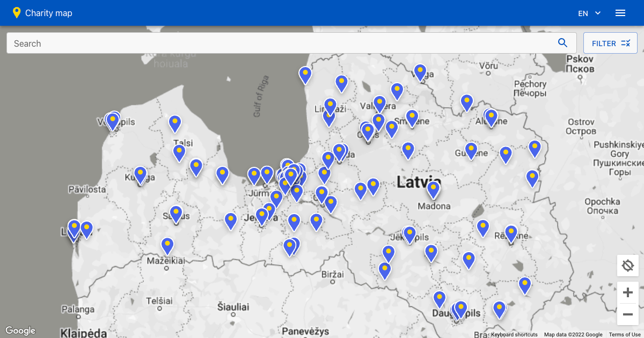The width and height of the screenshot is (644, 338).
Task: Zoom in using the plus control
Action: (627, 292)
